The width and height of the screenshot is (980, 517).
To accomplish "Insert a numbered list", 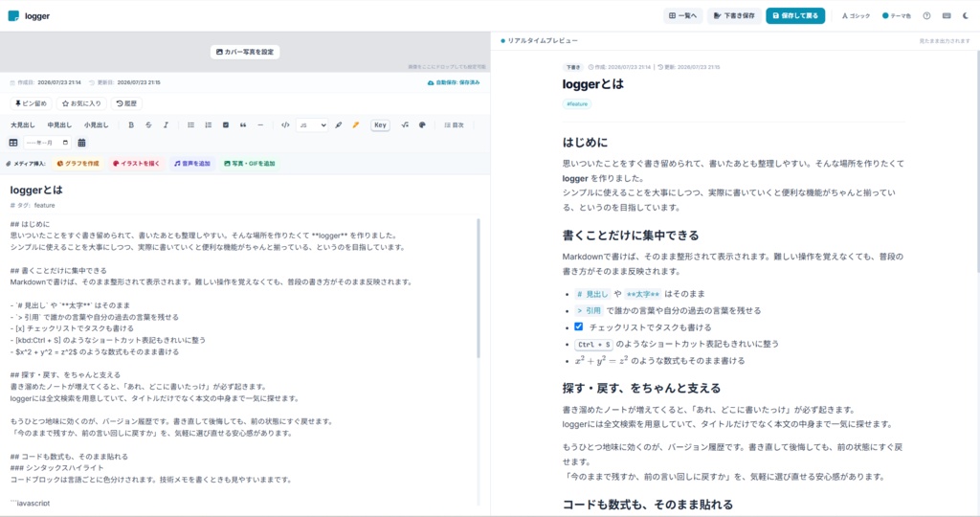I will 208,125.
